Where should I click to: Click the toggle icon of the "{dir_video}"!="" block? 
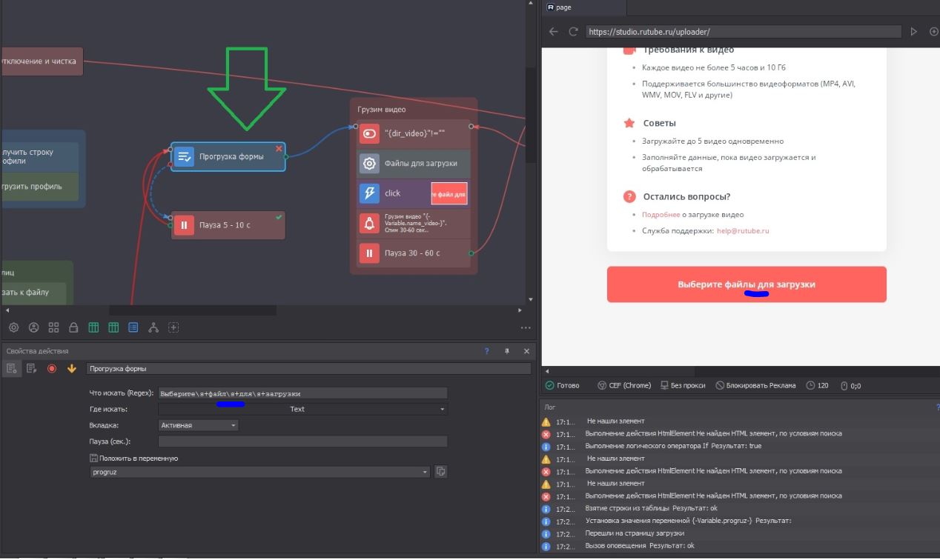tap(369, 134)
